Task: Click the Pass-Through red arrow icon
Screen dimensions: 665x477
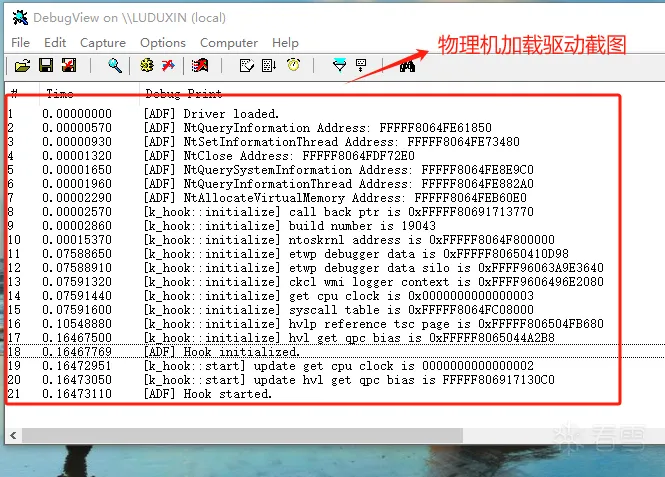Action: pyautogui.click(x=168, y=65)
